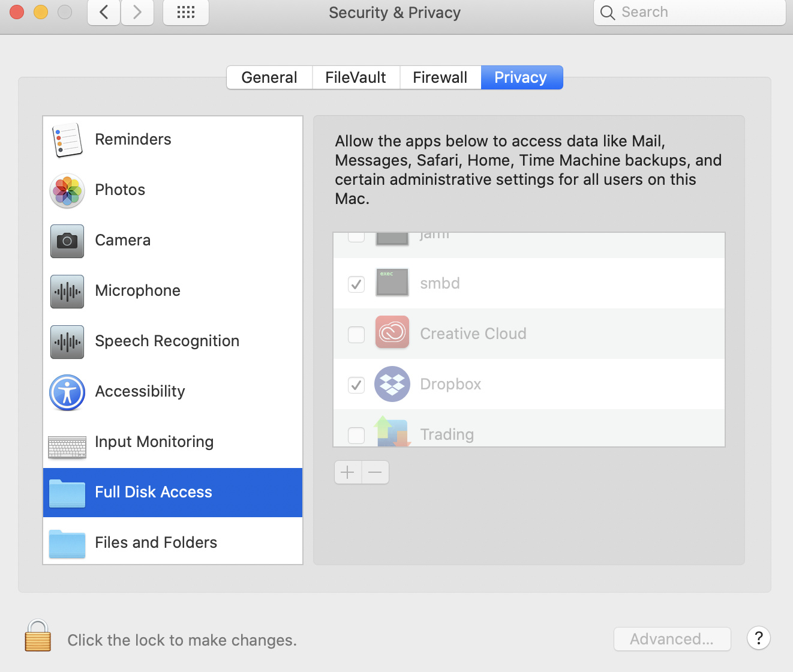Image resolution: width=793 pixels, height=672 pixels.
Task: Go back with the toolbar back arrow
Action: point(104,13)
